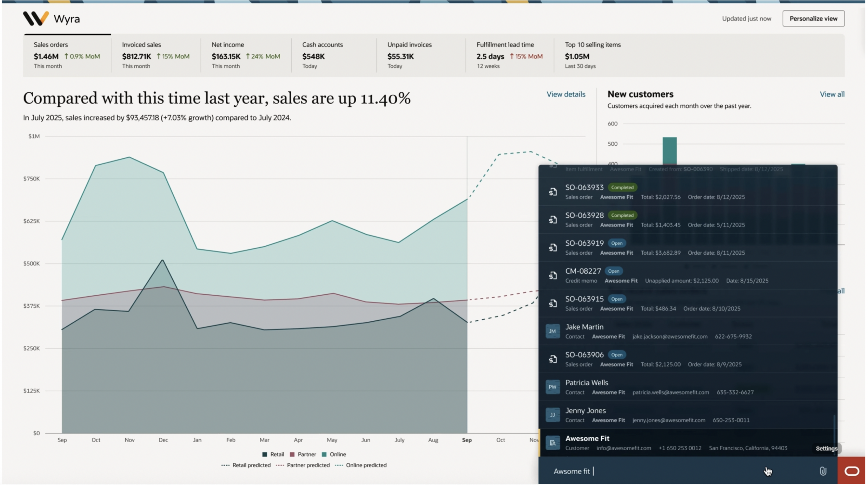Click the SO-063933 sales order icon
The image size is (868, 485).
553,192
